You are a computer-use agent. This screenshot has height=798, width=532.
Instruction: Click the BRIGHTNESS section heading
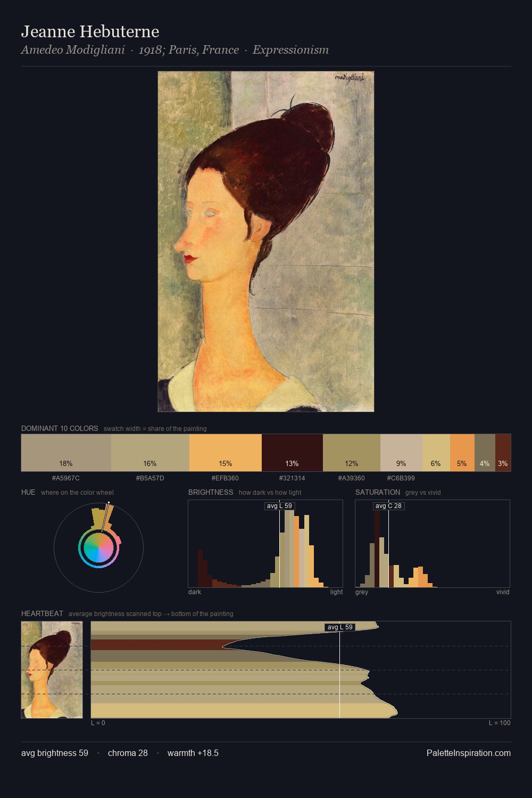point(211,492)
